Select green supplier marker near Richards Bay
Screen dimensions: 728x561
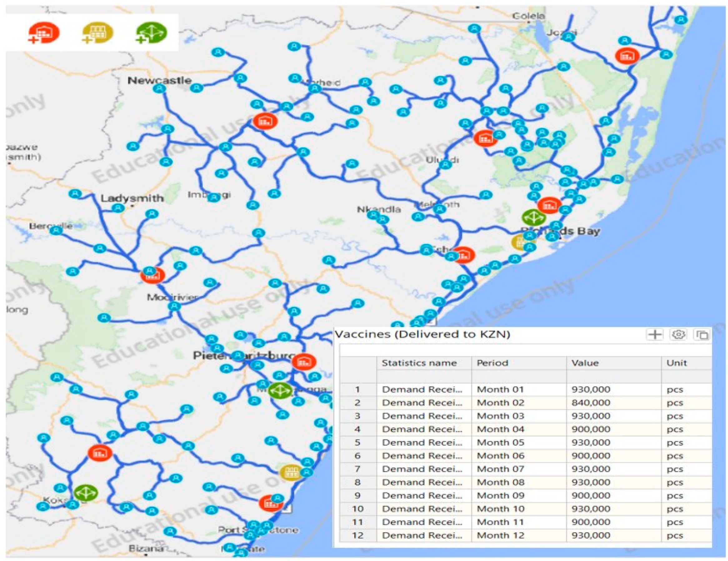534,217
